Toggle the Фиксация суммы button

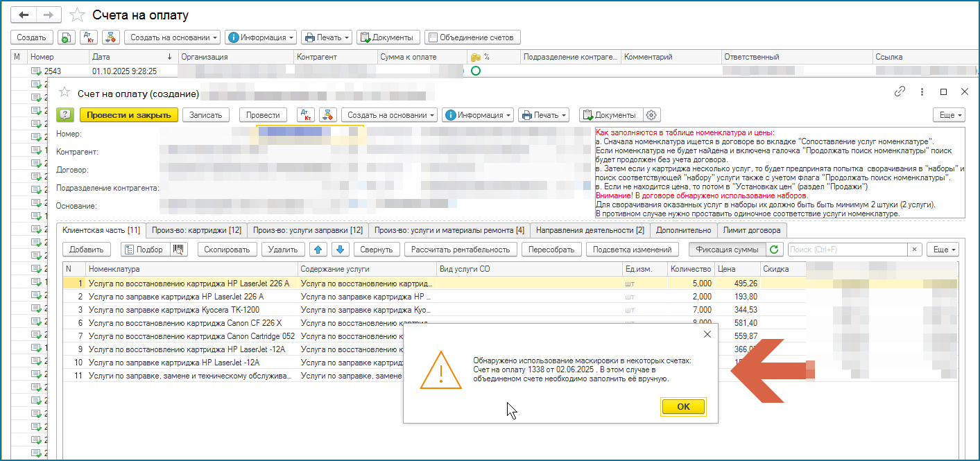(x=727, y=250)
